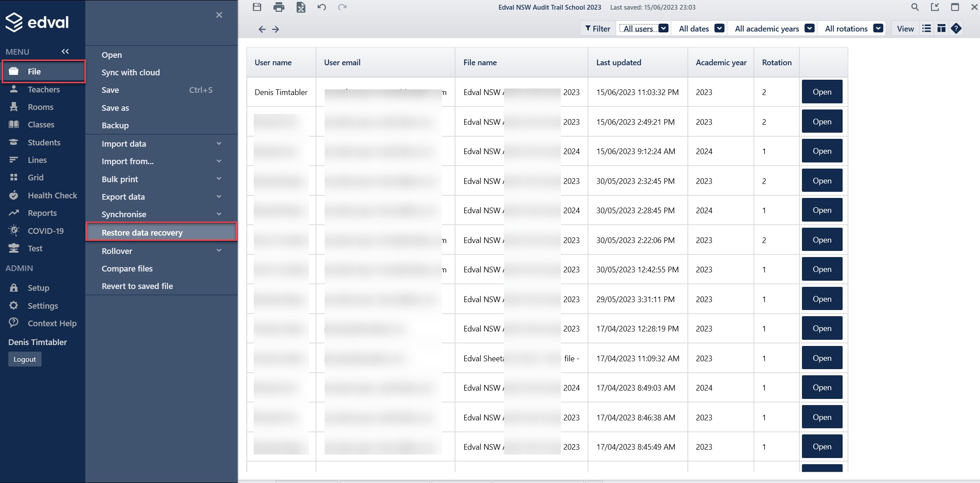Click the Rotation column header
This screenshot has width=980, height=483.
click(x=777, y=63)
